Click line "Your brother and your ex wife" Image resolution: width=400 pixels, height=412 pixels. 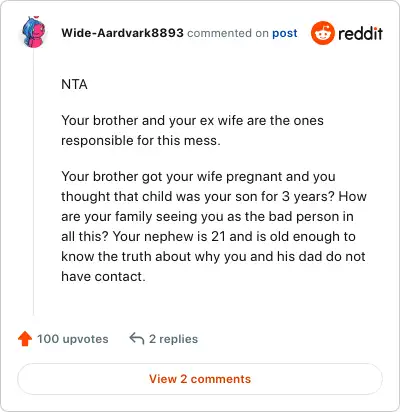192,120
